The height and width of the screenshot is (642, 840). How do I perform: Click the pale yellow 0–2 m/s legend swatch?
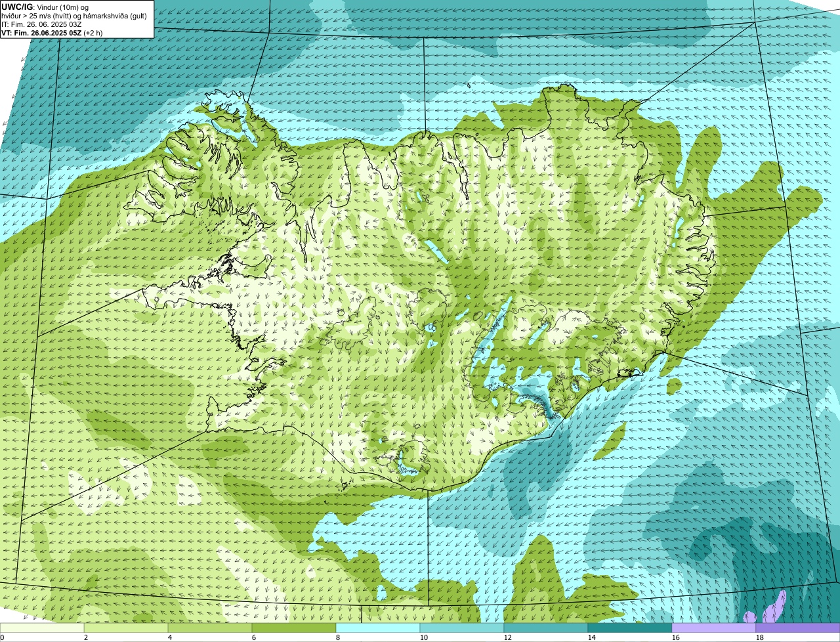point(42,628)
